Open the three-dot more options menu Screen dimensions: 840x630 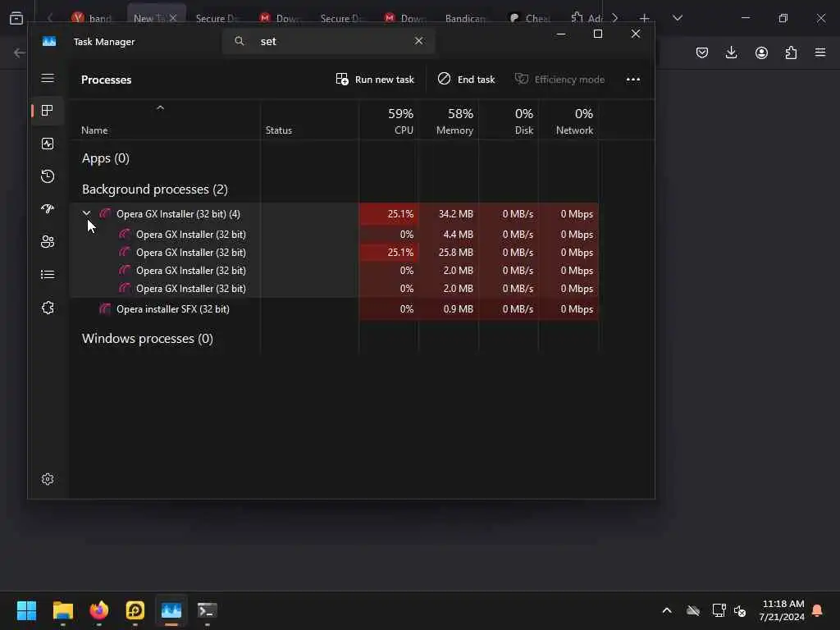(632, 80)
